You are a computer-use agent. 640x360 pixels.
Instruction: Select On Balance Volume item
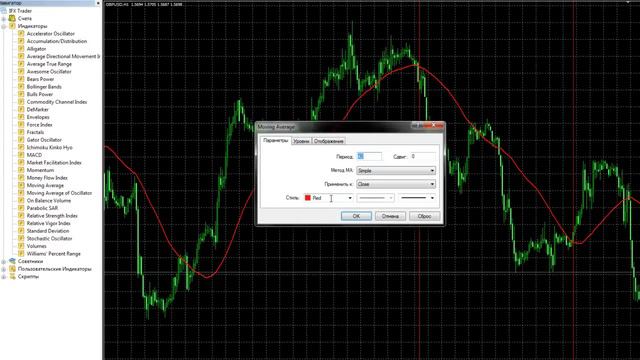click(49, 200)
